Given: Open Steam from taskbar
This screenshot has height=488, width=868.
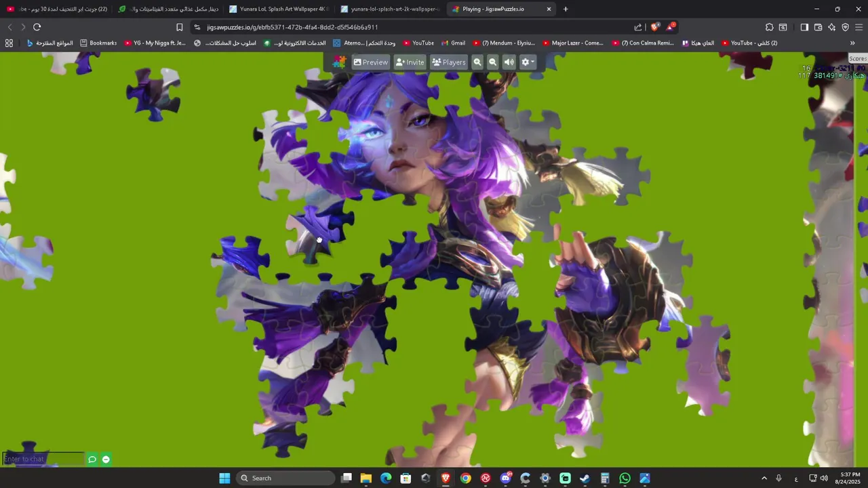Looking at the screenshot, I should pyautogui.click(x=585, y=478).
